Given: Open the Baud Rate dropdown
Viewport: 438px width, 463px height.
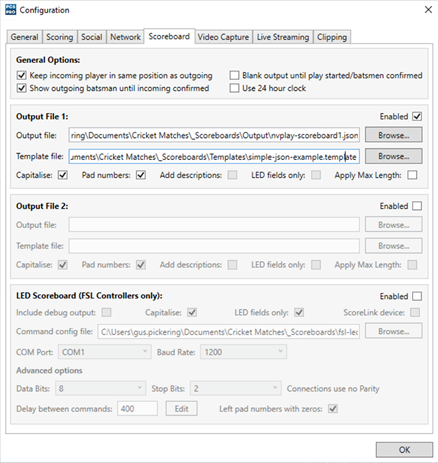Looking at the screenshot, I should 243,352.
